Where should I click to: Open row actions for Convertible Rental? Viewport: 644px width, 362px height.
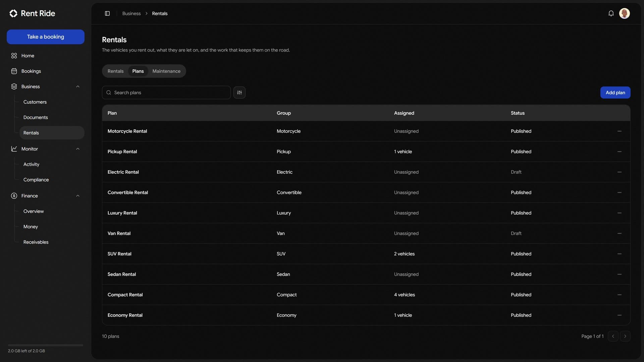[620, 192]
